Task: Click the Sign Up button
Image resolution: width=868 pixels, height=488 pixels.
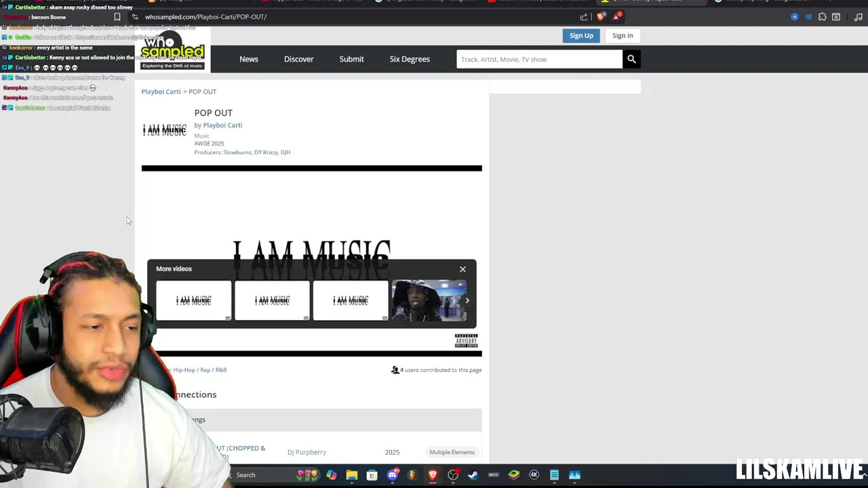Action: 581,36
